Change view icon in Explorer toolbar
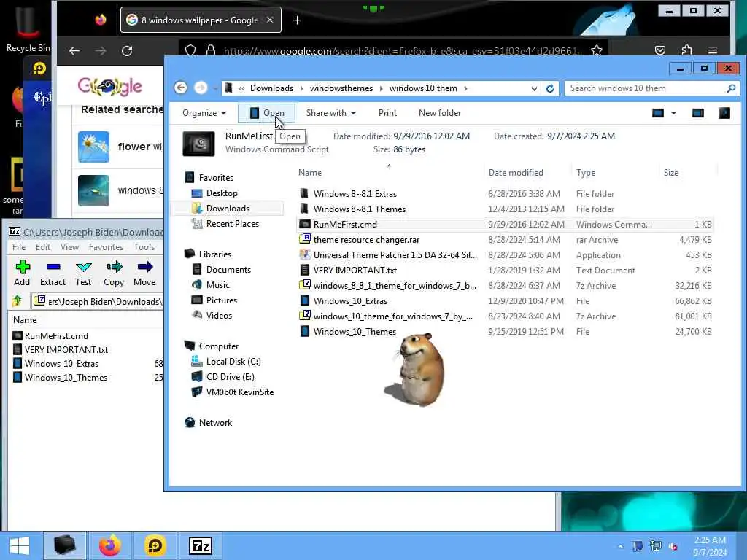The width and height of the screenshot is (747, 560). pyautogui.click(x=658, y=113)
